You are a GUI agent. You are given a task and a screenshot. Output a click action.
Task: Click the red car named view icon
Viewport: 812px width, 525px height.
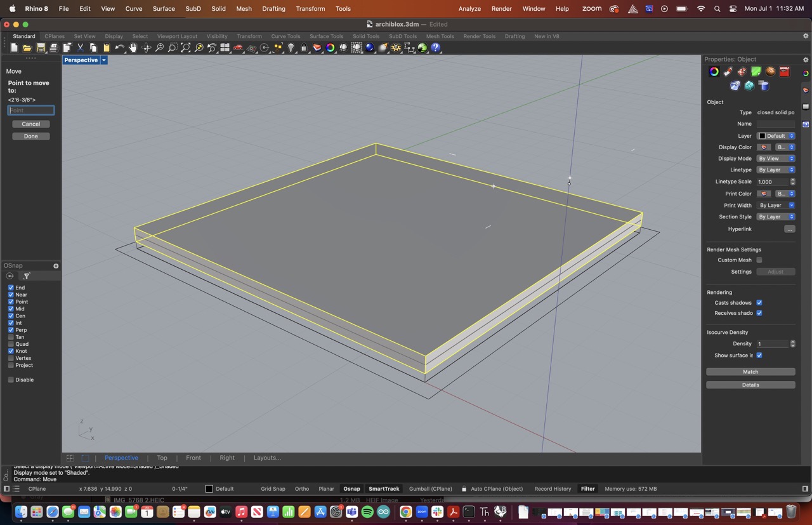[238, 48]
